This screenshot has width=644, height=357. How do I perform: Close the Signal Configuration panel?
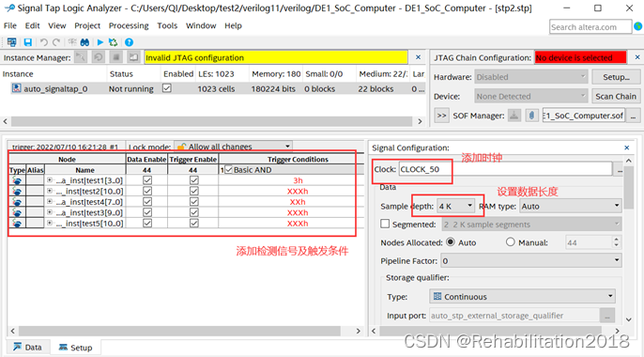627,147
